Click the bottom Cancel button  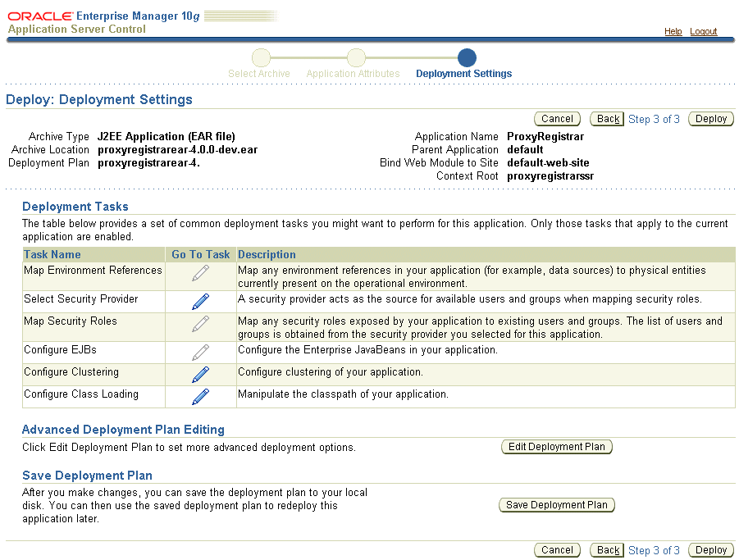pos(557,549)
